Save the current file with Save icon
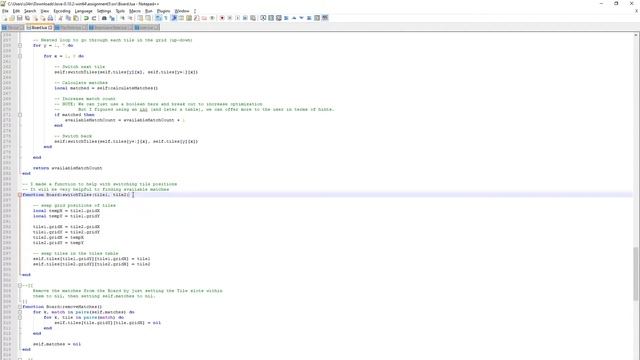Screen dimensions: 640x360 [x=20, y=18]
